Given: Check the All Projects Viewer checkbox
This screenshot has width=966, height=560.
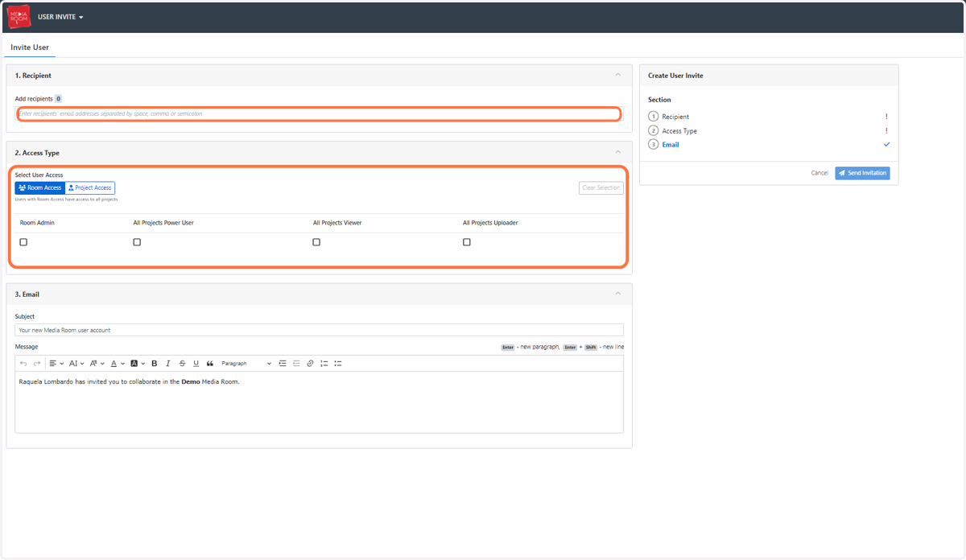Looking at the screenshot, I should [x=316, y=242].
